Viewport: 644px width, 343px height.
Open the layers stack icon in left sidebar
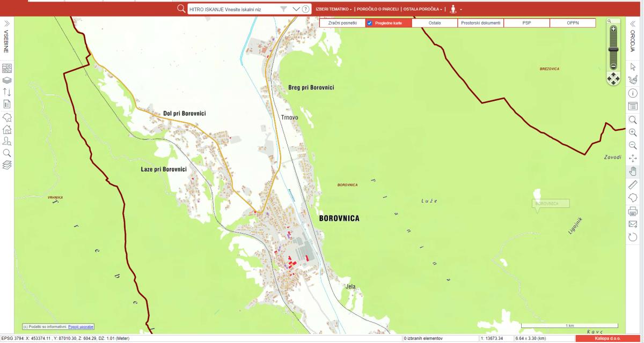pos(8,80)
